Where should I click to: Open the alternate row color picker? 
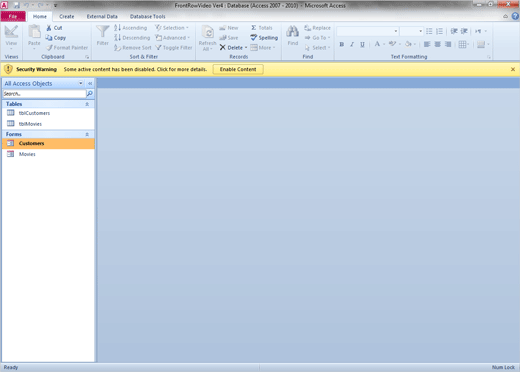[483, 44]
